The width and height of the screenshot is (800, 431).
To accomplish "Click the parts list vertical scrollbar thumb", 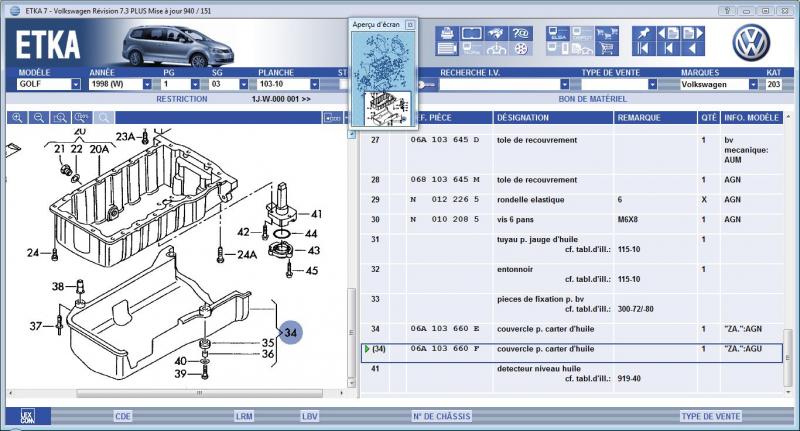I will point(788,358).
